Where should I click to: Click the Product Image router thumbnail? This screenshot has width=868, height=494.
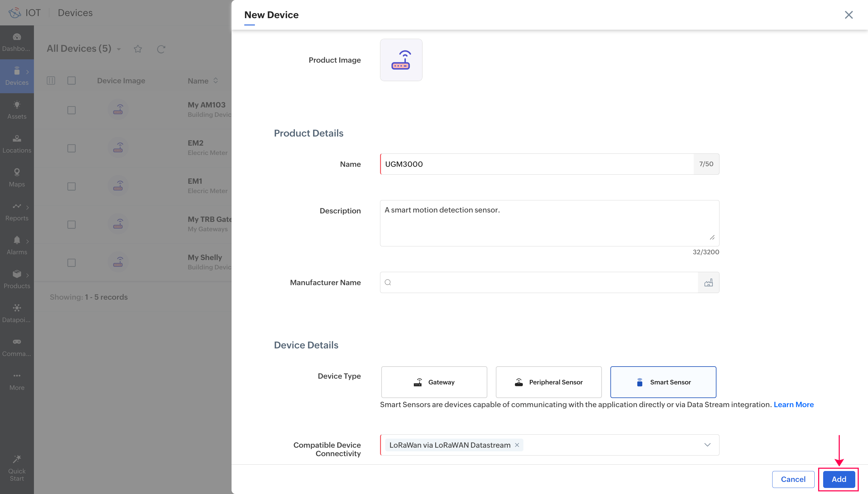pos(401,60)
